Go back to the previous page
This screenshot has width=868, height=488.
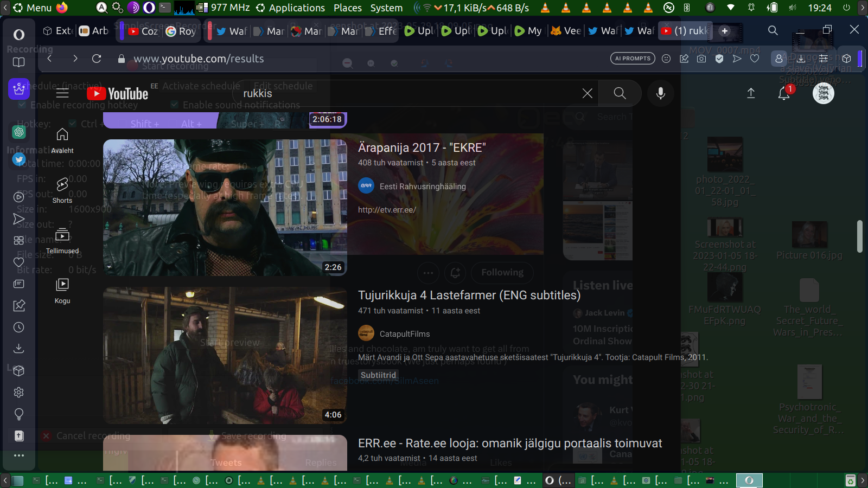pyautogui.click(x=49, y=59)
